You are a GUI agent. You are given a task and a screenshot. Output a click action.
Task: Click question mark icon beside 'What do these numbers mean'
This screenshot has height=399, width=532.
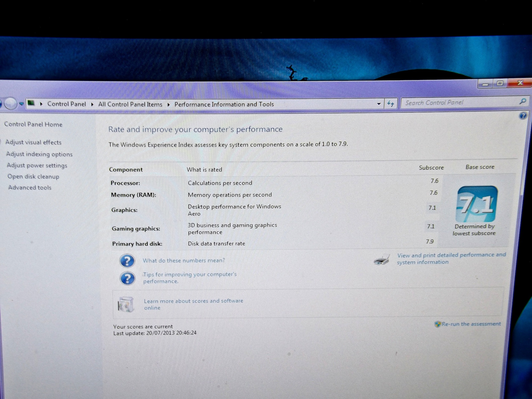pyautogui.click(x=127, y=261)
